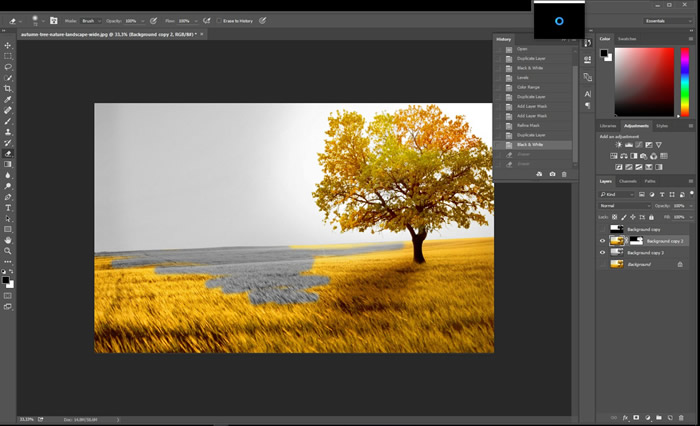Select the Hand tool
This screenshot has height=426, width=700.
tap(8, 240)
